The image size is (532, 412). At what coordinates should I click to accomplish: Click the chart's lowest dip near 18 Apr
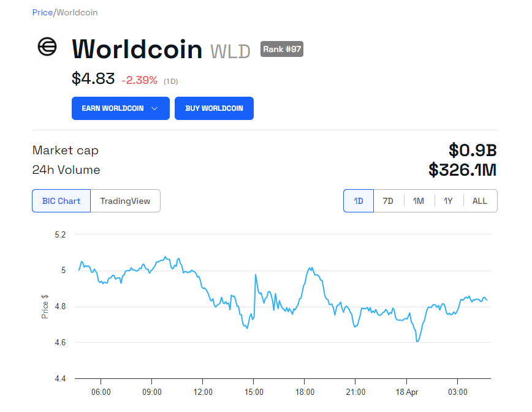pos(417,341)
